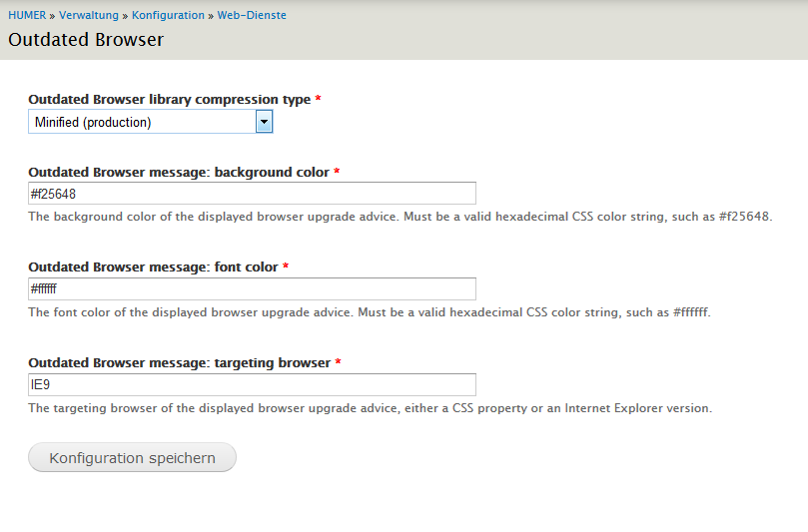Click the HUMER breadcrumb link
This screenshot has height=532, width=808.
point(27,15)
